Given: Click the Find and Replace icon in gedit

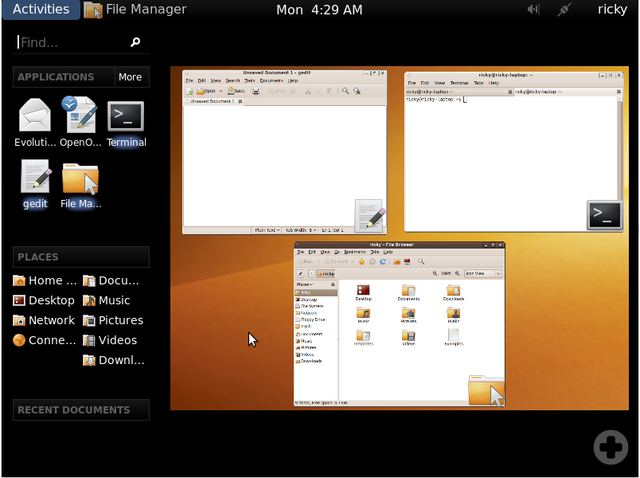Looking at the screenshot, I should pyautogui.click(x=357, y=91).
